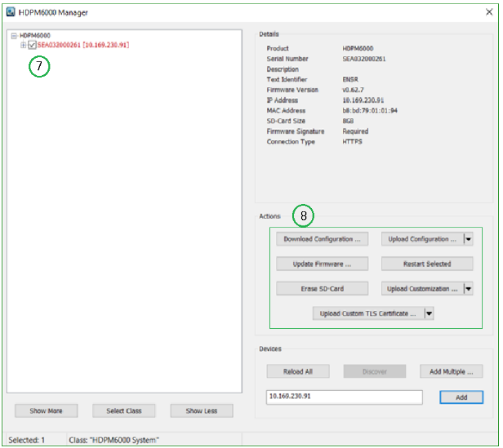The image size is (503, 448).
Task: Click the Description label in Details
Action: pos(282,69)
